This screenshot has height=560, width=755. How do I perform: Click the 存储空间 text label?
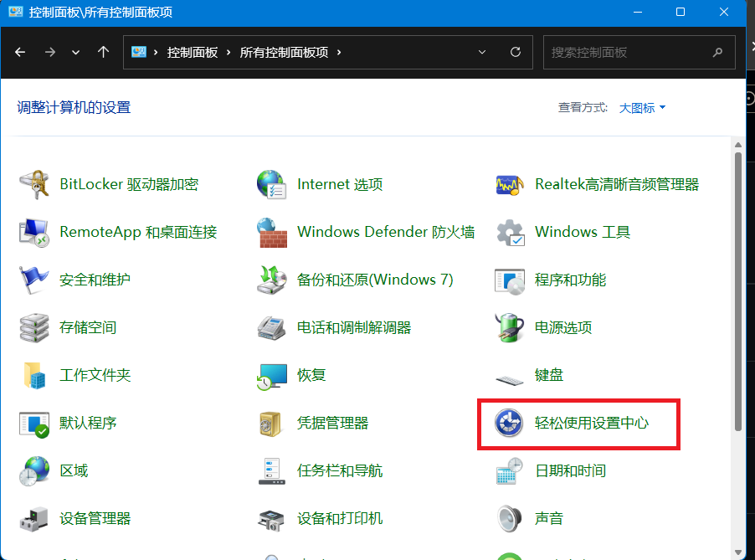88,327
